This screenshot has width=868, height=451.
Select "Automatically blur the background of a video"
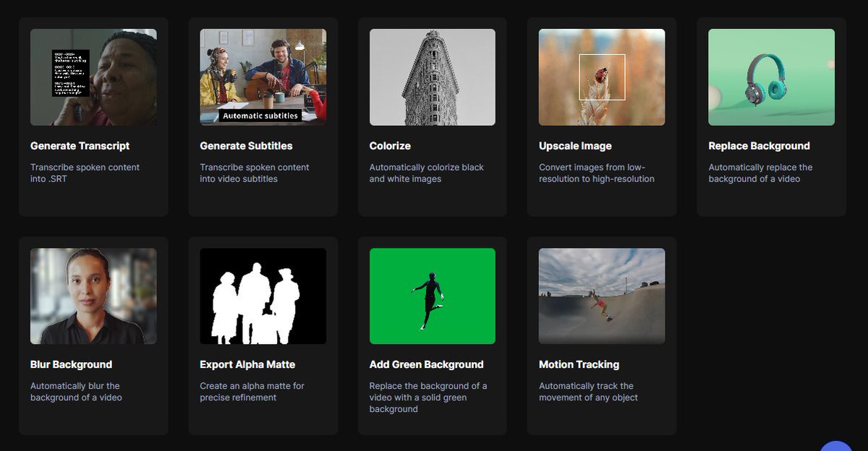pos(76,392)
